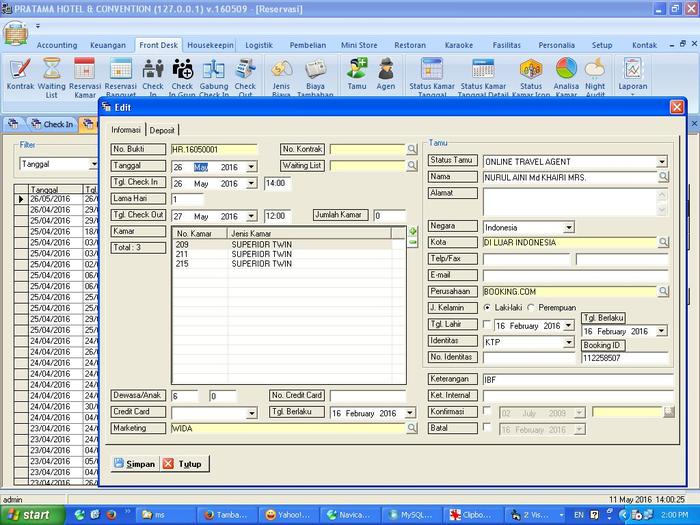Screen dimensions: 700x525
Task: Click the Night Audit icon
Action: point(595,69)
